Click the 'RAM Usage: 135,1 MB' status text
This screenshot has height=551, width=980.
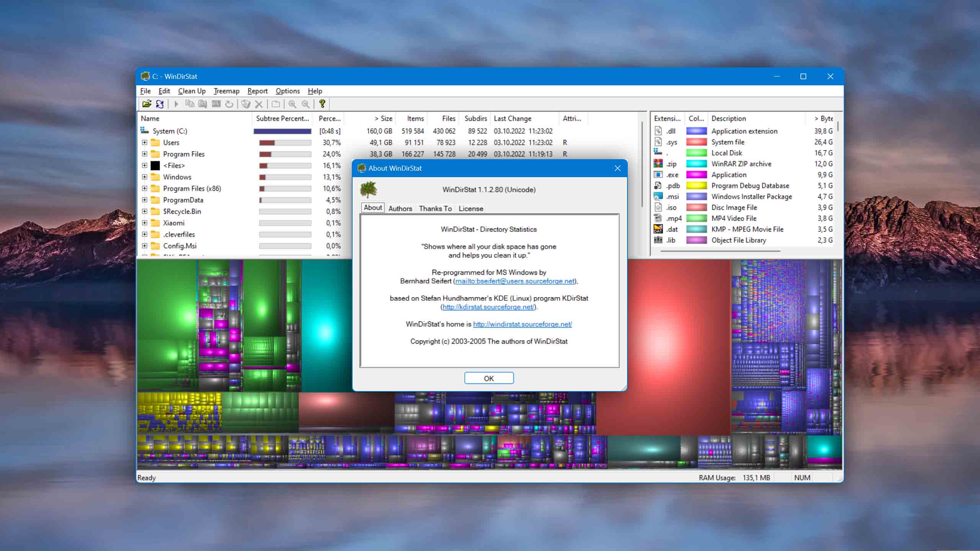coord(734,478)
